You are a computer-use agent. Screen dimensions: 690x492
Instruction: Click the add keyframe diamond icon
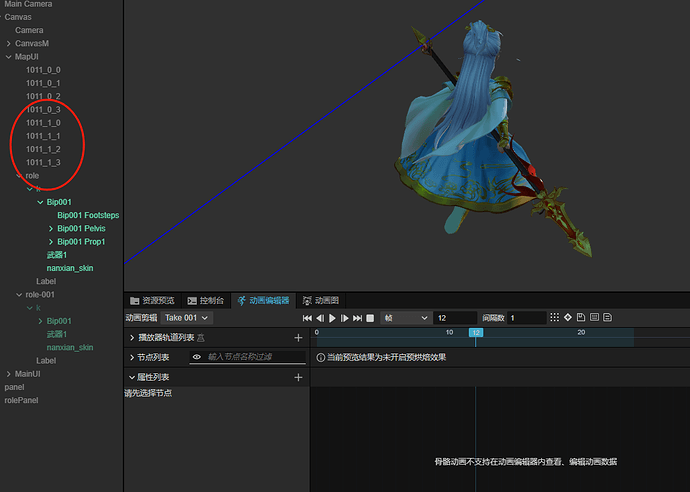click(568, 318)
